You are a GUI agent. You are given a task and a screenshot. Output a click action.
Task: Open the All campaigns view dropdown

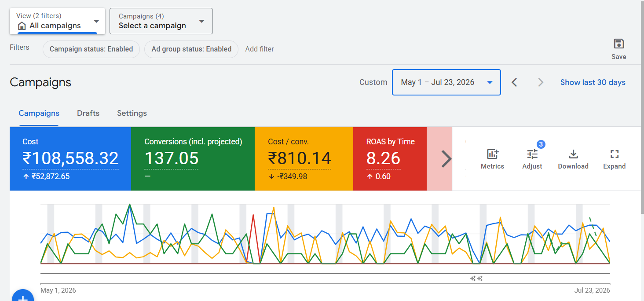tap(57, 21)
